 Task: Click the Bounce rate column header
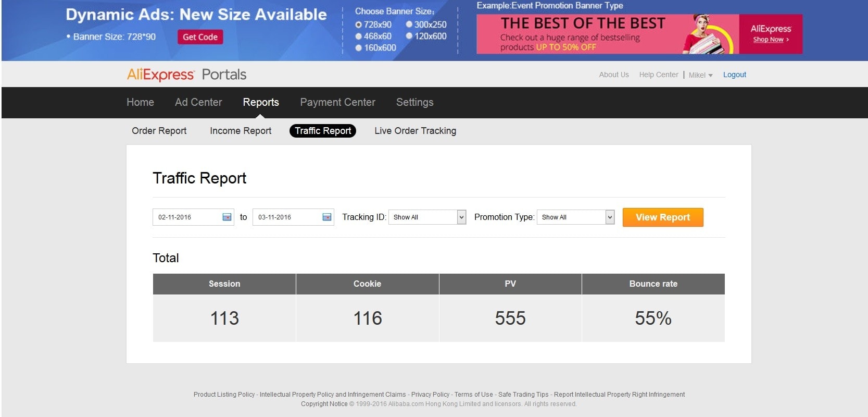(x=653, y=284)
